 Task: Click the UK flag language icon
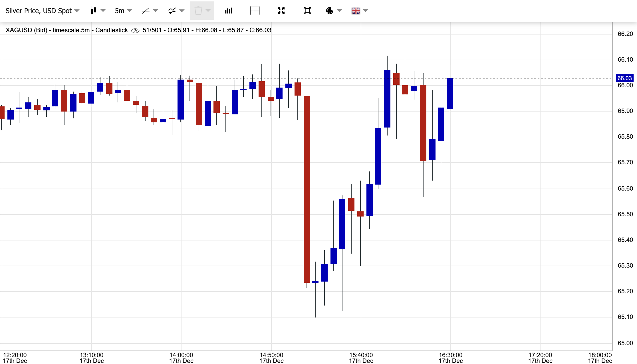point(356,11)
